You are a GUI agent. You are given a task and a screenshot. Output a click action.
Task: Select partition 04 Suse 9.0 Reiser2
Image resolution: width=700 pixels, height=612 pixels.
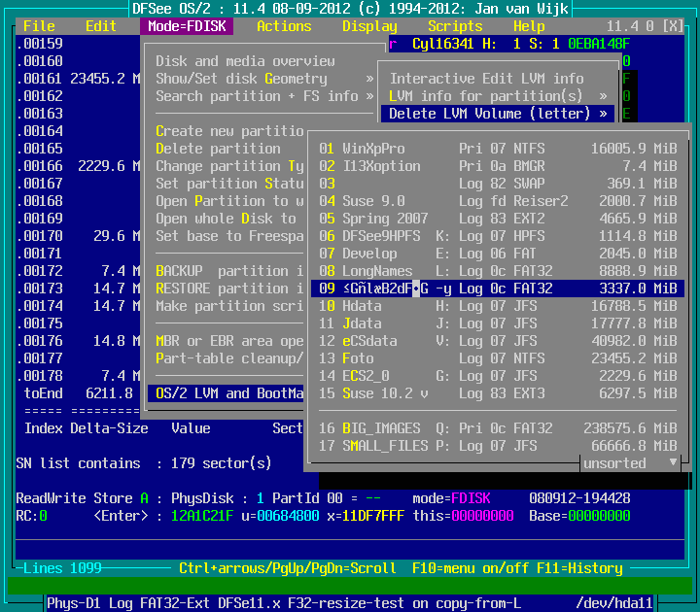[497, 201]
